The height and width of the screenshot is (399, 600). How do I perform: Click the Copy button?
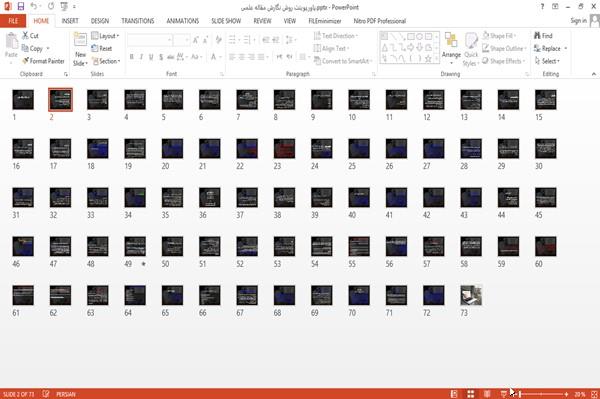35,49
